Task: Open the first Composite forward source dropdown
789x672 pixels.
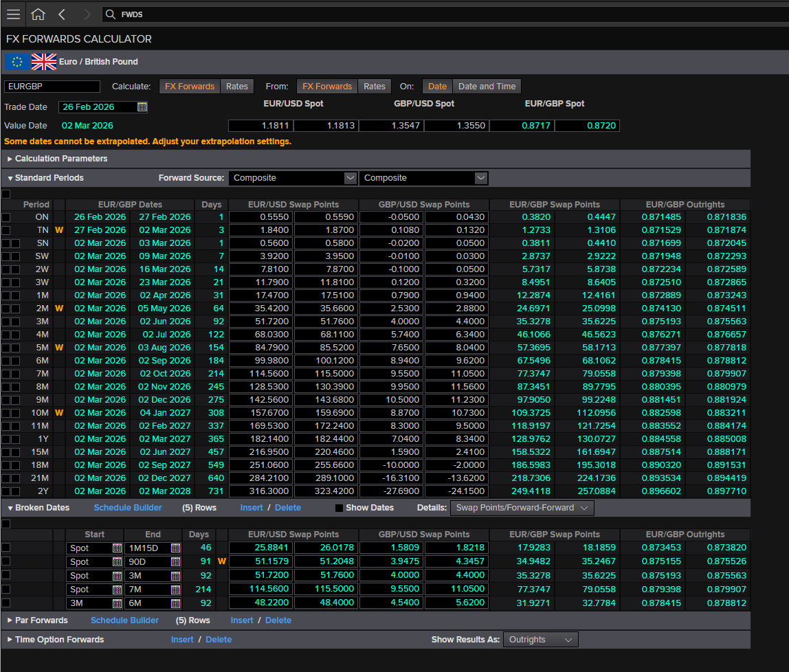Action: point(293,178)
